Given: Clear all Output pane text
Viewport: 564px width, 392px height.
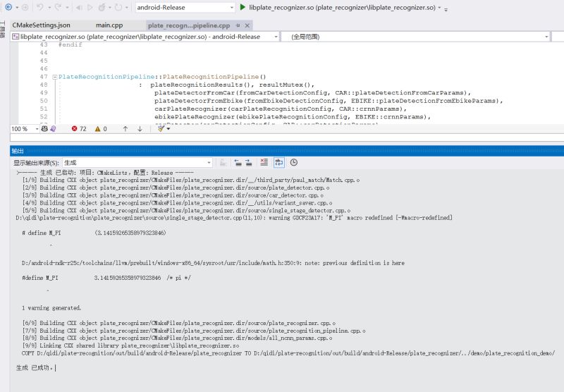Looking at the screenshot, I should tap(264, 163).
